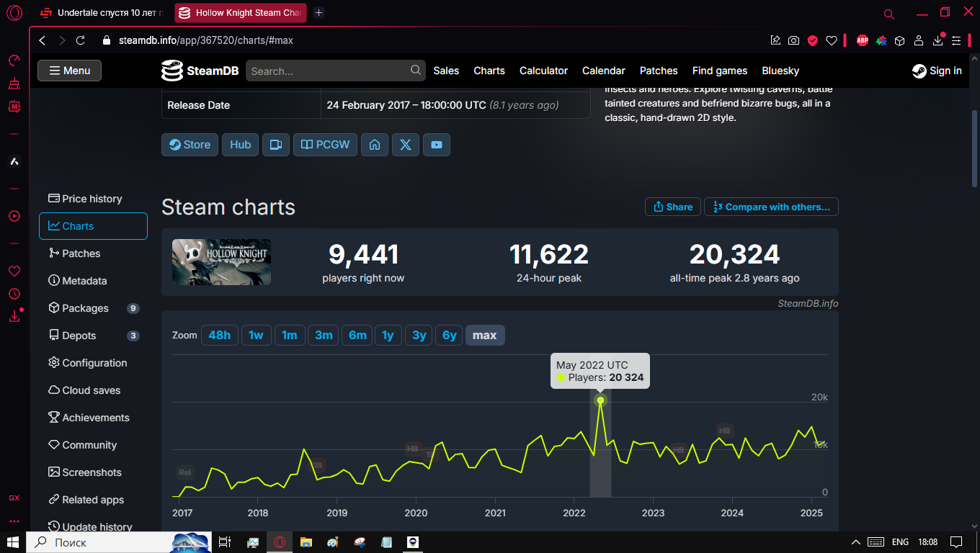Open the player icon in Opera sidebar

point(14,216)
